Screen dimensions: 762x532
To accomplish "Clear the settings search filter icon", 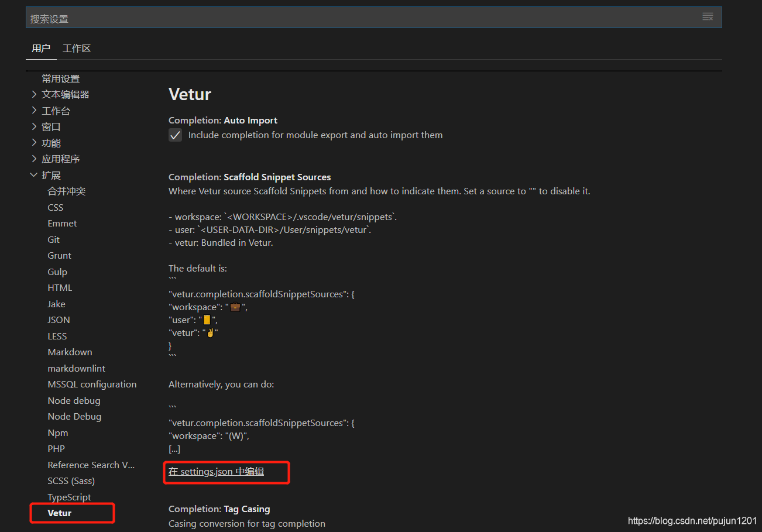I will (x=708, y=16).
